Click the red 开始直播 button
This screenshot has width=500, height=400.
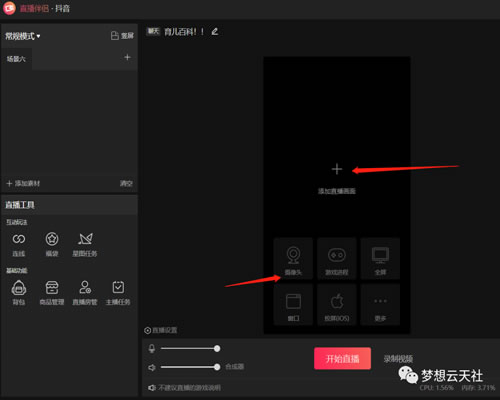tap(342, 358)
